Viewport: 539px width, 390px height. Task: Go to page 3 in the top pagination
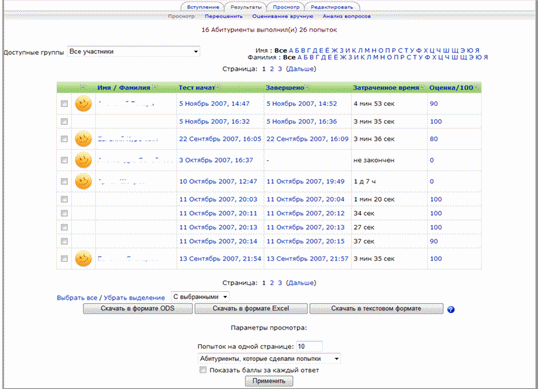(x=280, y=69)
